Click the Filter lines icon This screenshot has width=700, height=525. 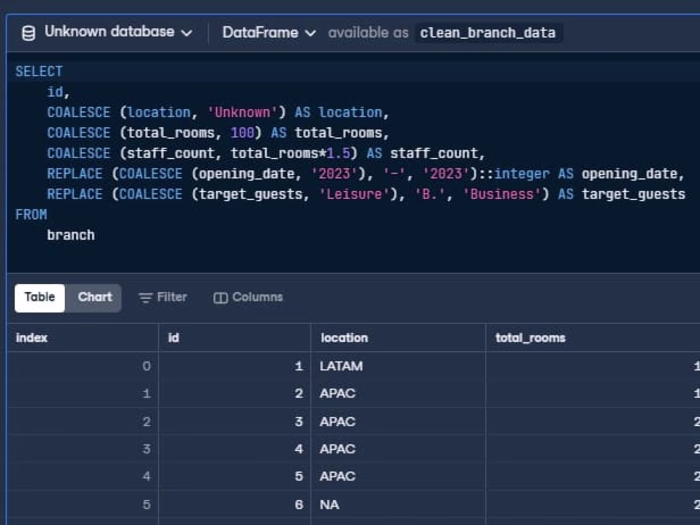point(146,298)
